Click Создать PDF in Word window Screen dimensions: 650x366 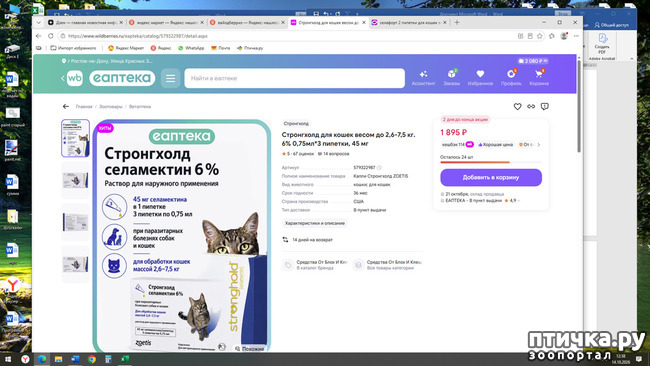point(602,43)
